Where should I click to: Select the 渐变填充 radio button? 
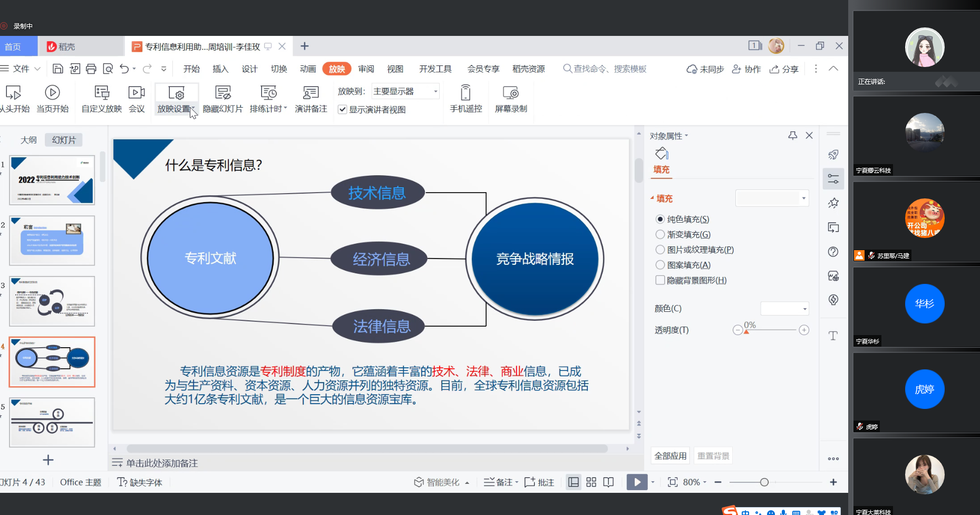[x=660, y=234]
